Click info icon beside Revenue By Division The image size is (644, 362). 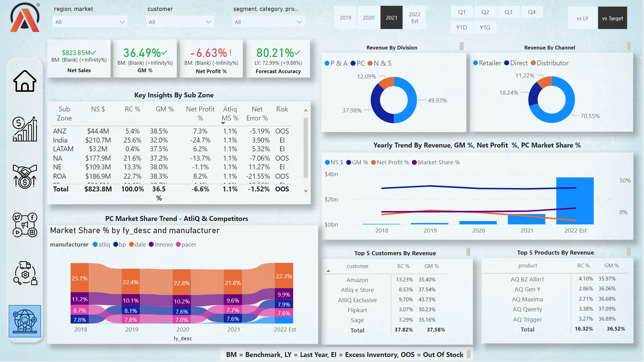[x=462, y=46]
